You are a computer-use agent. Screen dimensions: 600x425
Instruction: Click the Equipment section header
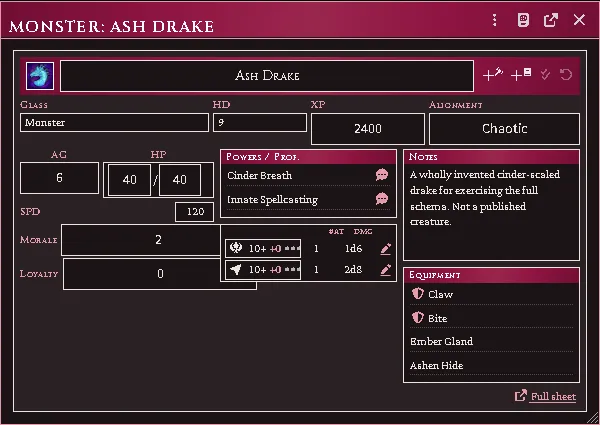(491, 275)
